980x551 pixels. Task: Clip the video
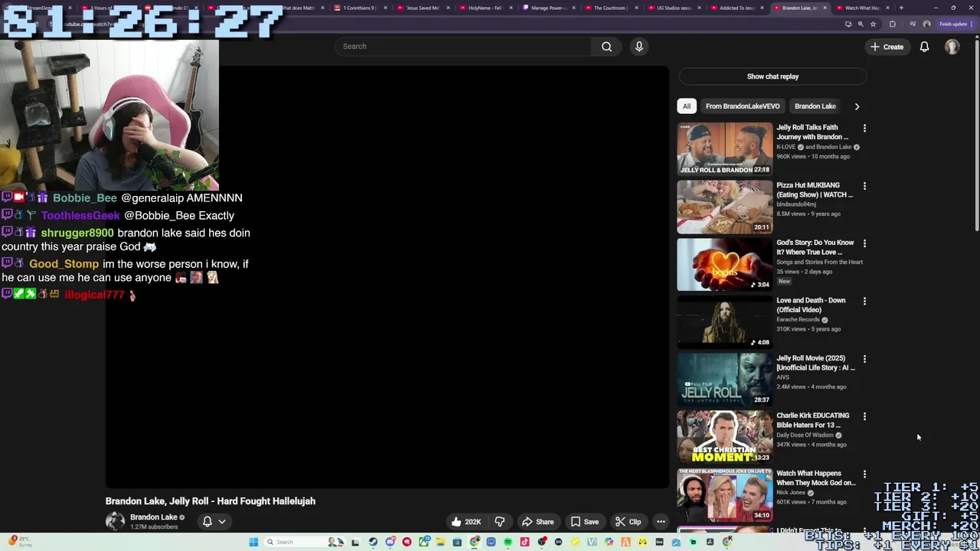pos(628,522)
